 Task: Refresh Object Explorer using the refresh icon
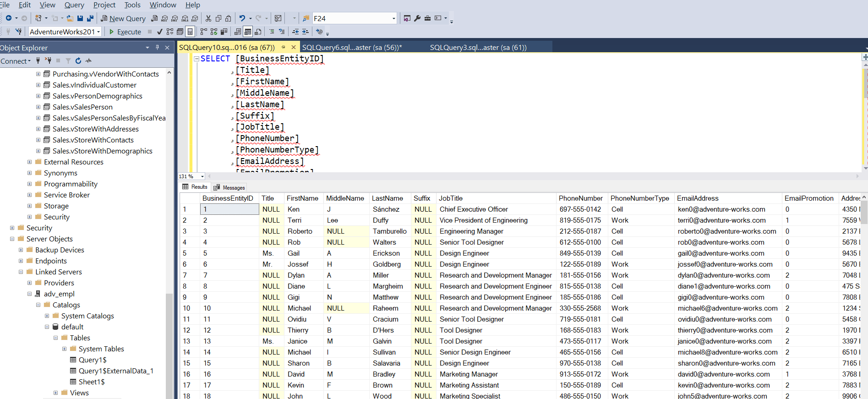pos(78,60)
